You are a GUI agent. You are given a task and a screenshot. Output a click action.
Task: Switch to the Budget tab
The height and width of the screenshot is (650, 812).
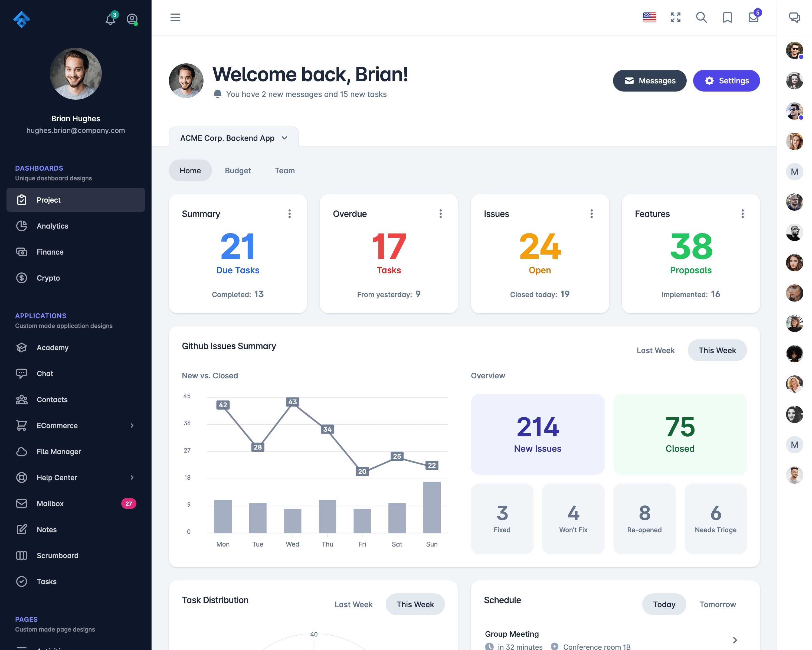[237, 170]
